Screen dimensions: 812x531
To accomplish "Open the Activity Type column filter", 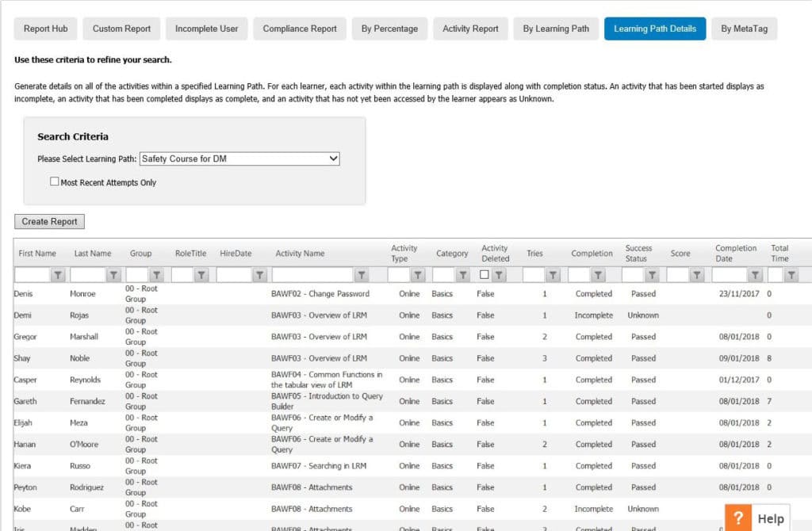I will 416,273.
